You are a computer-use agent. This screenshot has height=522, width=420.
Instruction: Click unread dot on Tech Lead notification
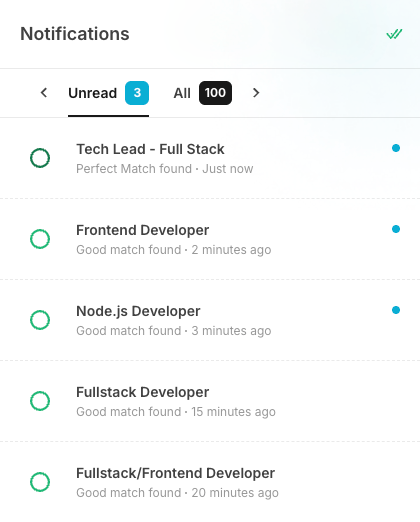tap(396, 148)
